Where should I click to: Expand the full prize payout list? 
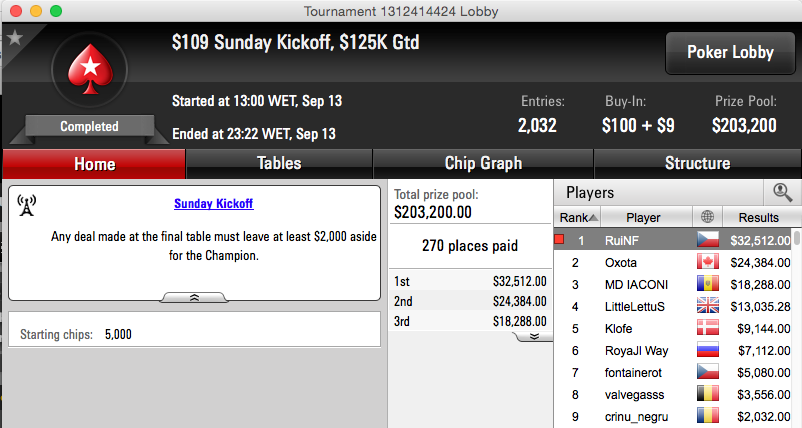(x=534, y=336)
